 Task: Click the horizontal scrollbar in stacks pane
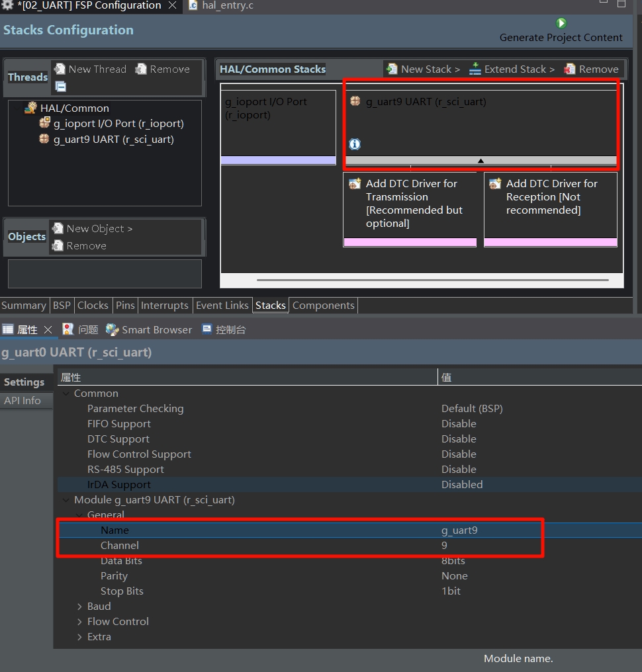tap(432, 280)
